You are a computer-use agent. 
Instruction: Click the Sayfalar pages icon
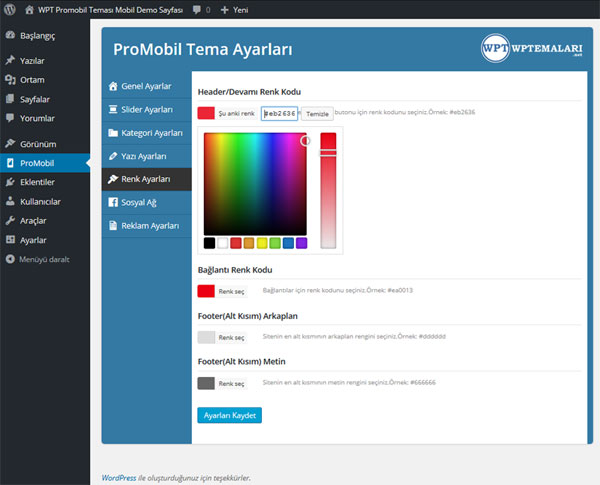10,99
